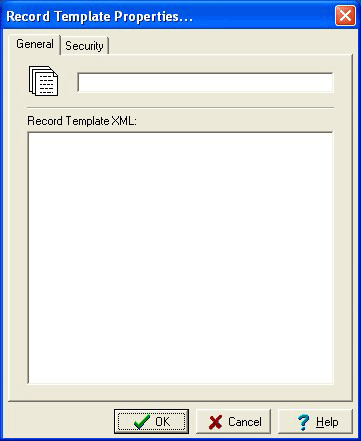The image size is (361, 441).
Task: Open the Help for this dialog
Action: pyautogui.click(x=315, y=422)
